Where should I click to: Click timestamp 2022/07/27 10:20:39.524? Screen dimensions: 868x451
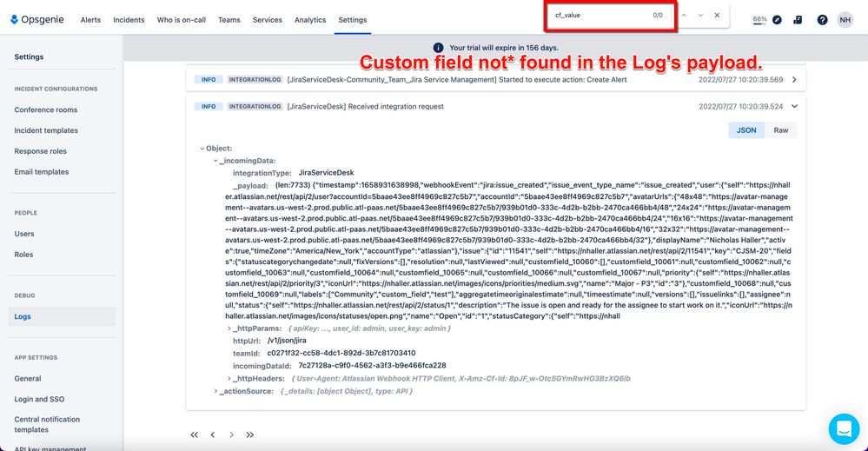click(740, 106)
